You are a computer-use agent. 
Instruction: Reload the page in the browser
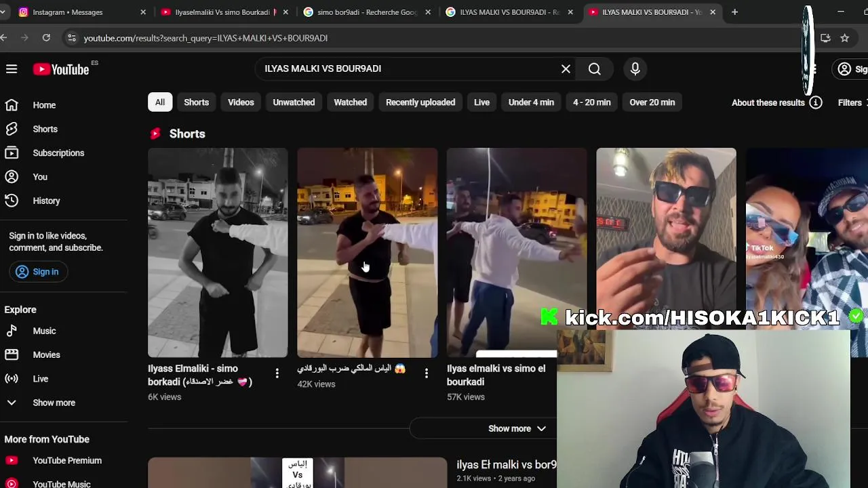pyautogui.click(x=46, y=38)
